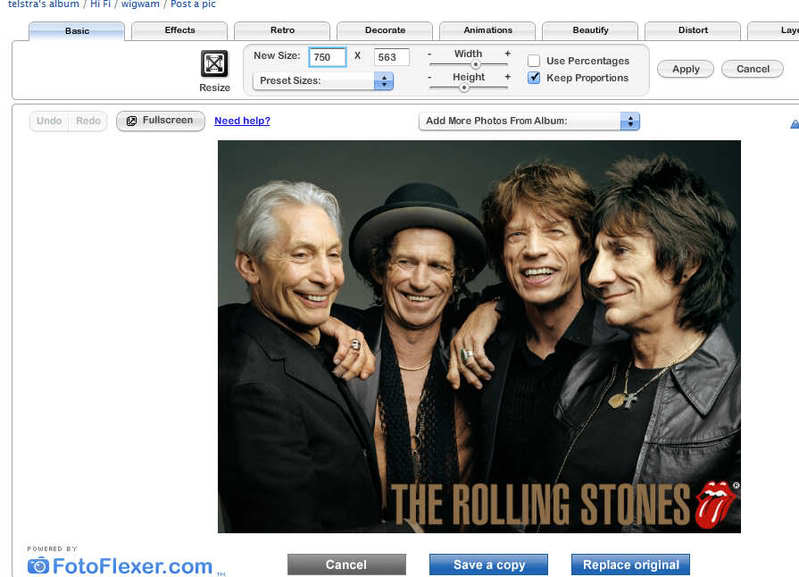The height and width of the screenshot is (577, 799).
Task: Expand the Add More Photos From Album dropdown
Action: (529, 121)
